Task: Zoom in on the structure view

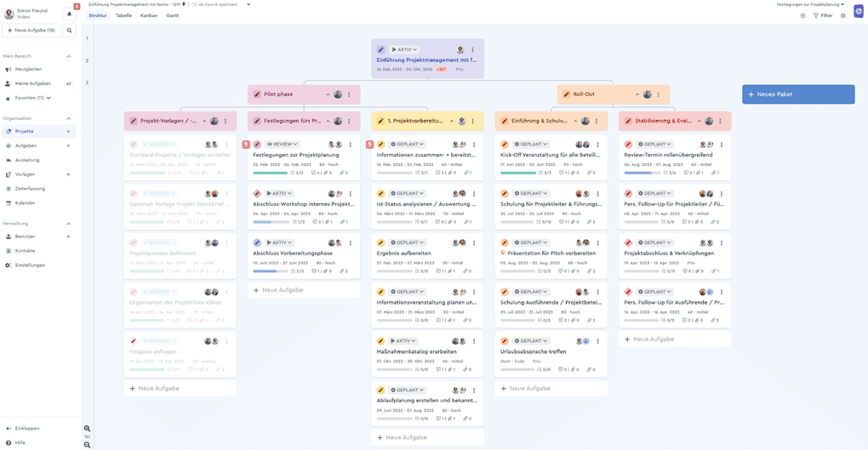Action: pyautogui.click(x=87, y=429)
